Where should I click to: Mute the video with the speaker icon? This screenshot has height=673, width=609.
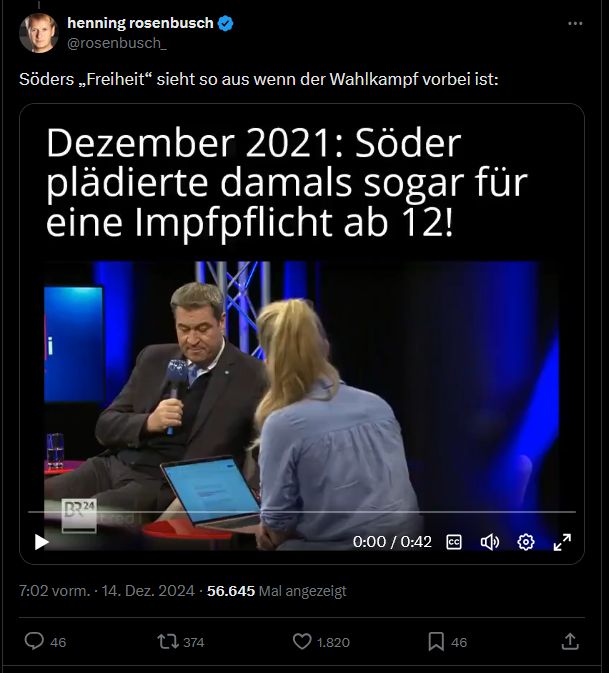point(489,542)
